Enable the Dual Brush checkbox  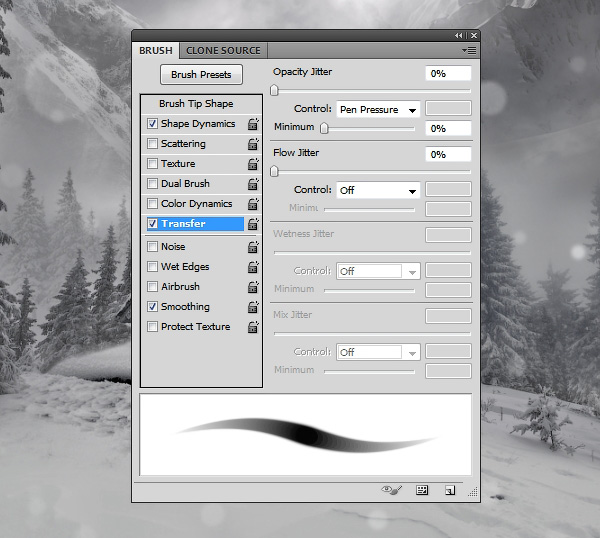click(152, 183)
